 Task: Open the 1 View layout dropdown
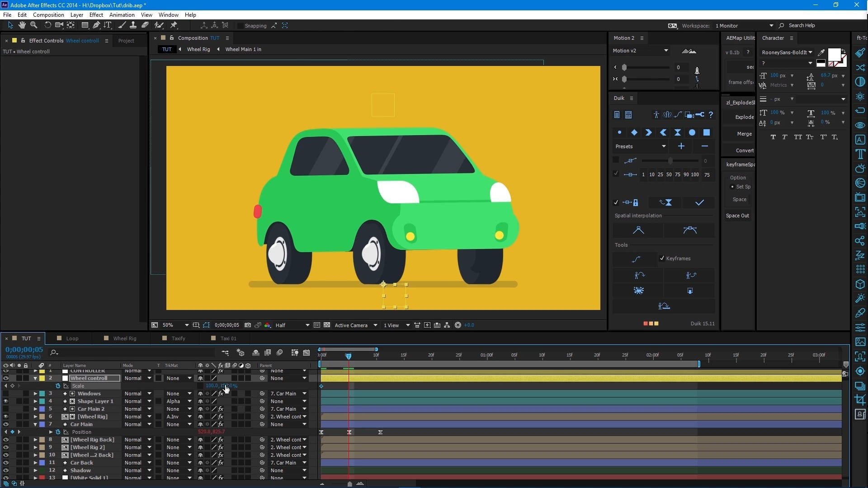(396, 325)
